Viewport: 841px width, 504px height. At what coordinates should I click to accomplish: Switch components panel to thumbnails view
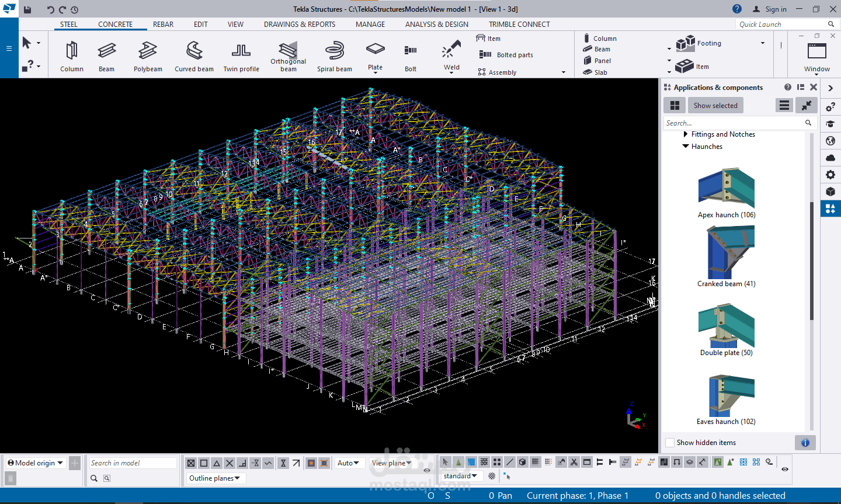675,105
